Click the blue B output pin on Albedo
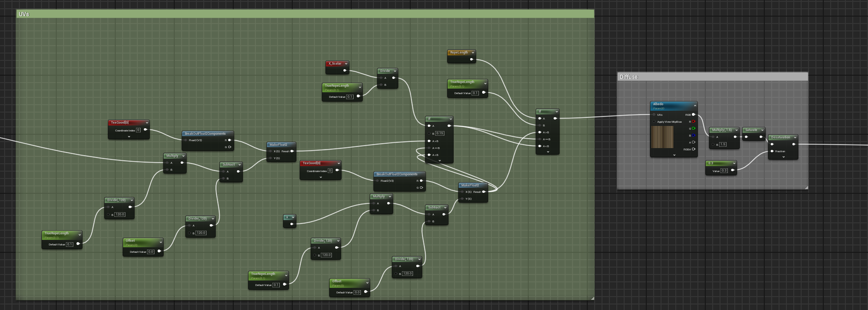This screenshot has width=868, height=310. point(693,136)
